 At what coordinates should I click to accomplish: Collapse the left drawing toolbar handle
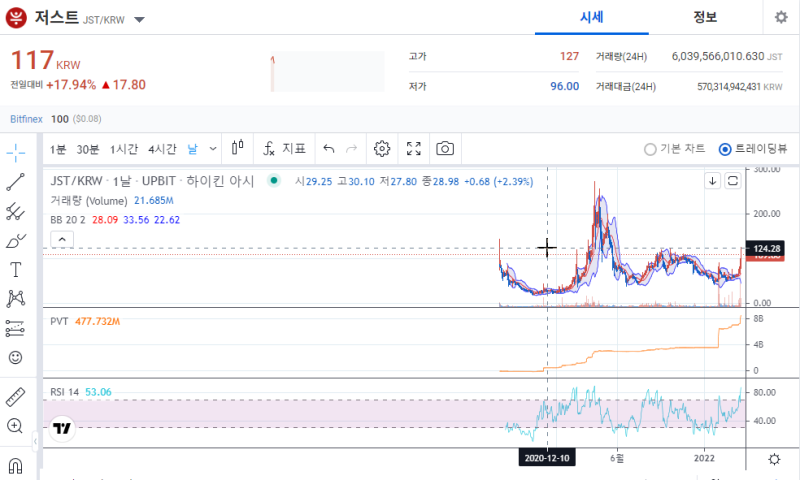[35, 441]
